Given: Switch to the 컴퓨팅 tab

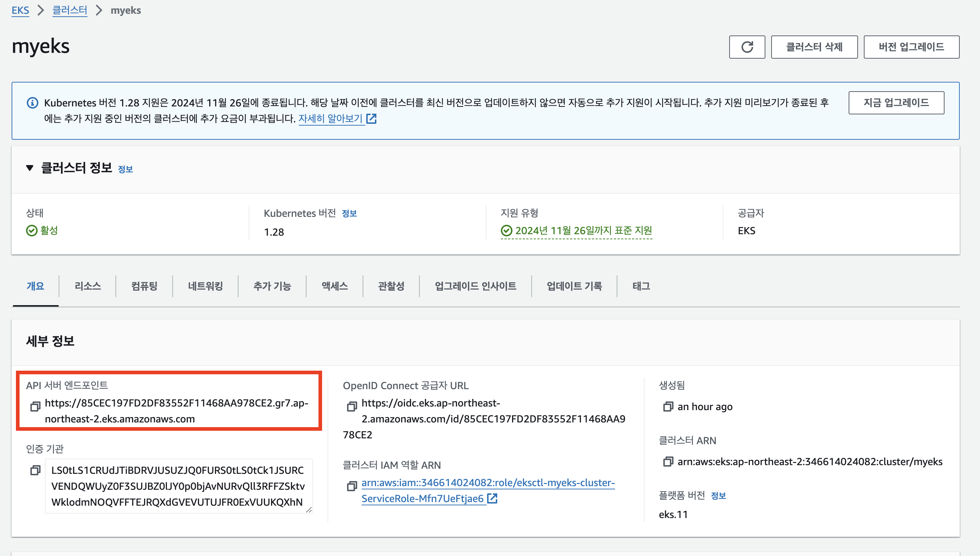Looking at the screenshot, I should 144,286.
